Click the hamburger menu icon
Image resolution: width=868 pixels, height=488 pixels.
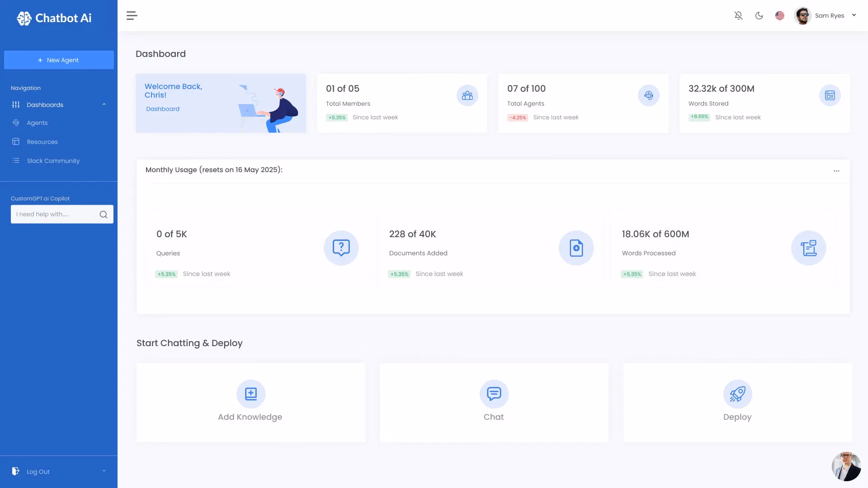pyautogui.click(x=132, y=16)
